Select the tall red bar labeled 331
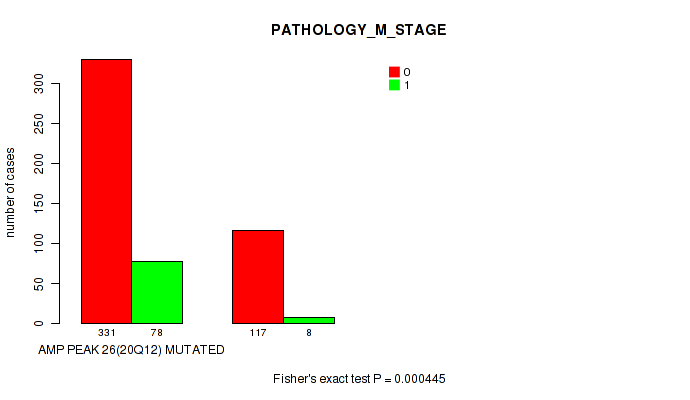Image resolution: width=690 pixels, height=400 pixels. 106,191
